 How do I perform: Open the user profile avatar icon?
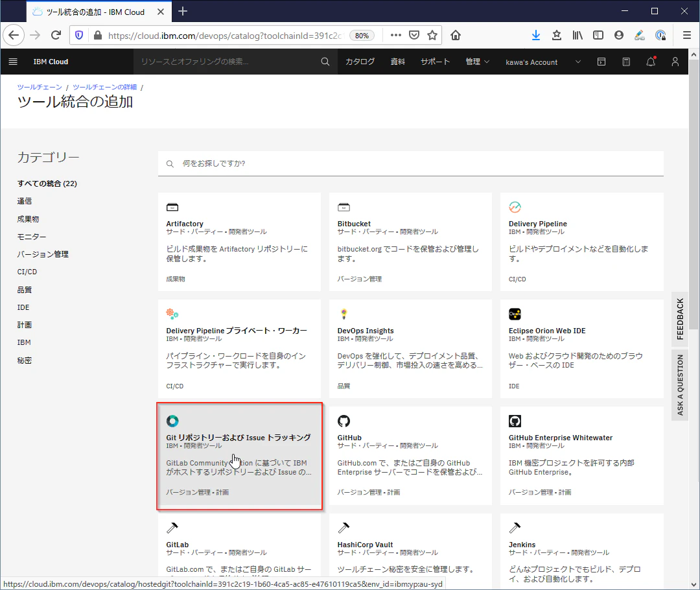675,62
